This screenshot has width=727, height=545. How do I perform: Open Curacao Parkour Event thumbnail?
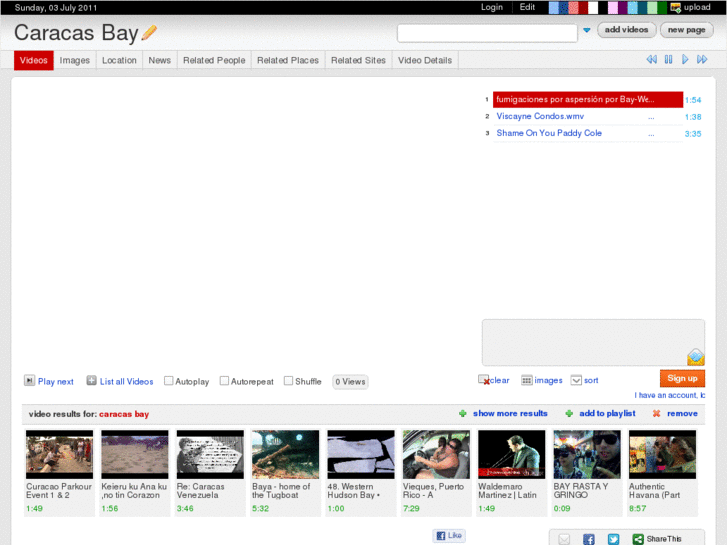pos(59,454)
